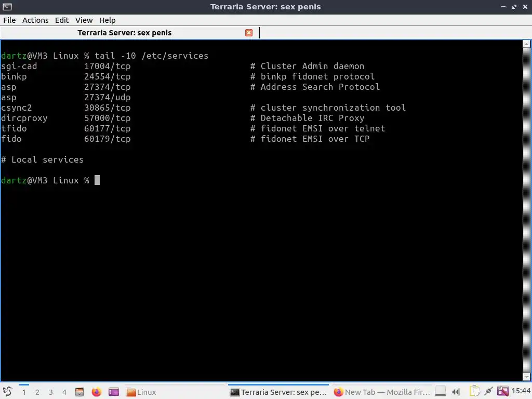Image resolution: width=532 pixels, height=399 pixels.
Task: Open the clock showing 15:44
Action: pyautogui.click(x=521, y=392)
